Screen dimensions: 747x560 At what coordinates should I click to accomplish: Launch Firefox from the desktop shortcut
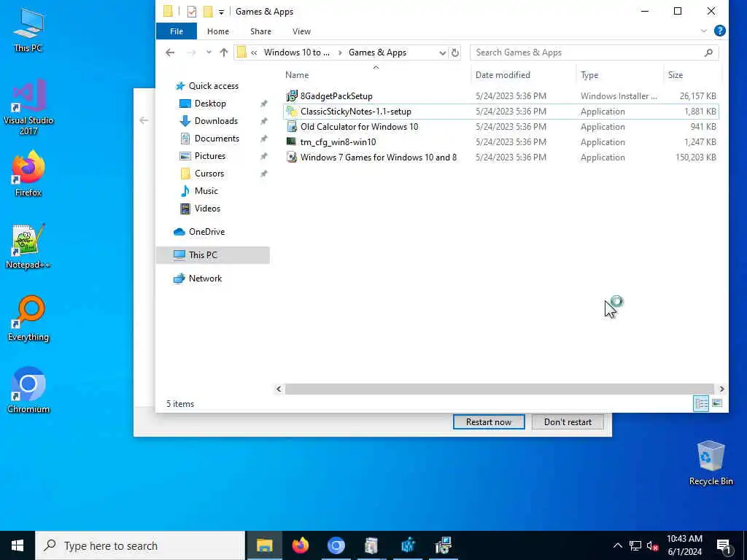(28, 174)
